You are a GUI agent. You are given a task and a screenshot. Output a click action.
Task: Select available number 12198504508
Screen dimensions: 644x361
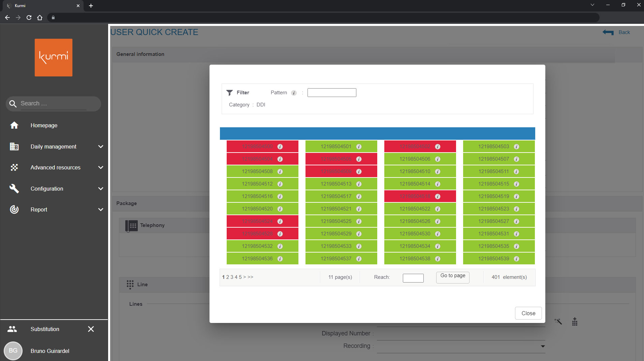(262, 171)
